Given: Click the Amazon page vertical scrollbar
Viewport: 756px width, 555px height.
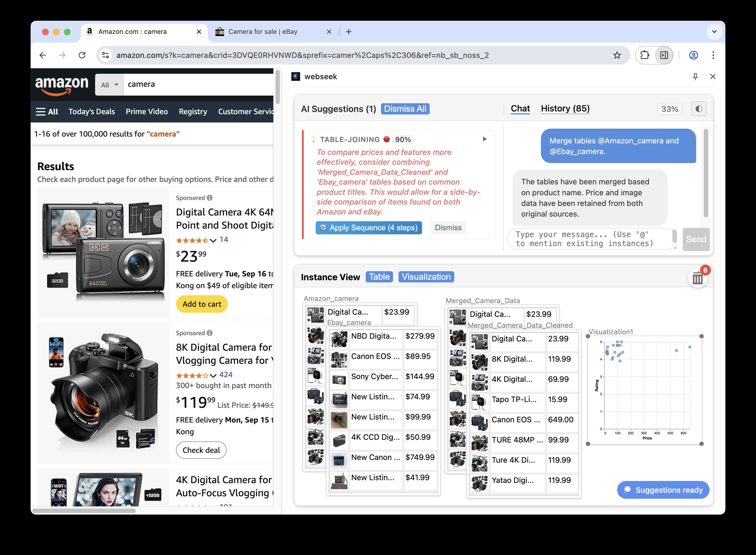Looking at the screenshot, I should (x=278, y=87).
